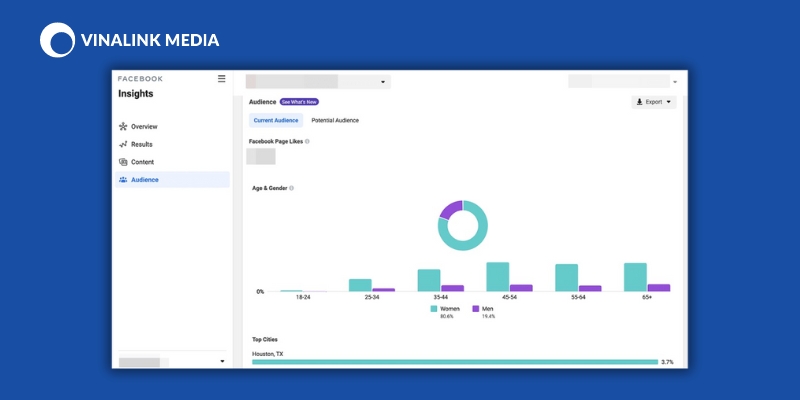
Task: Click the 55-64 axis label
Action: click(x=578, y=297)
